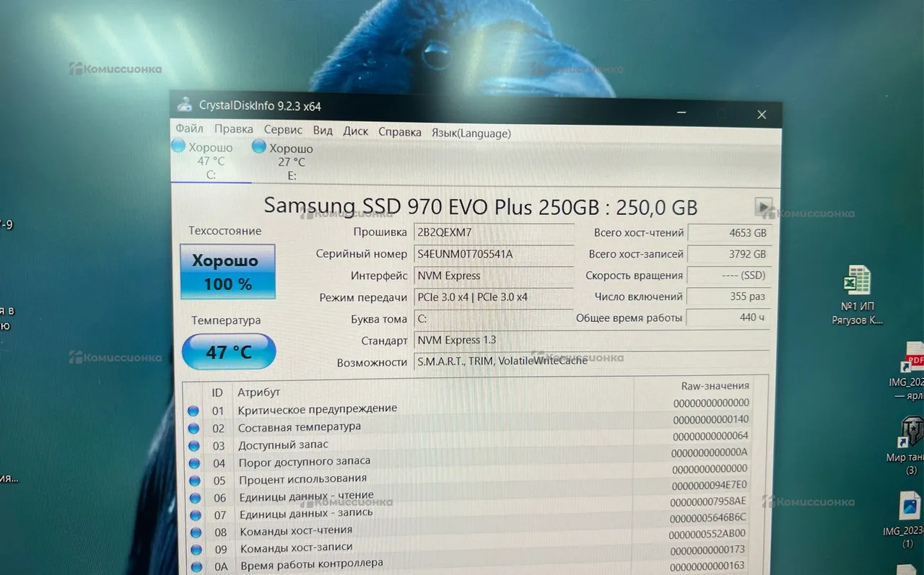
Task: Open the Справка menu
Action: pos(399,132)
